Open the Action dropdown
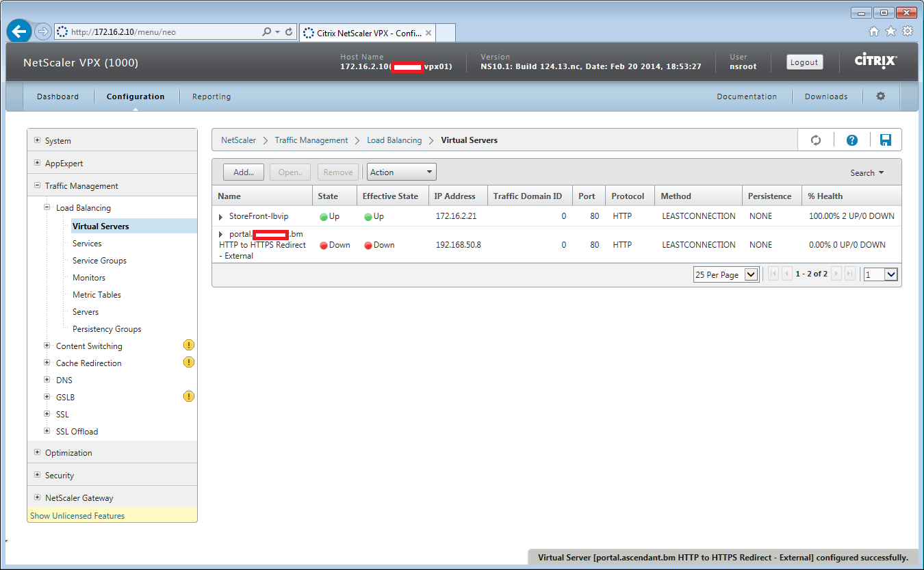 (x=402, y=172)
